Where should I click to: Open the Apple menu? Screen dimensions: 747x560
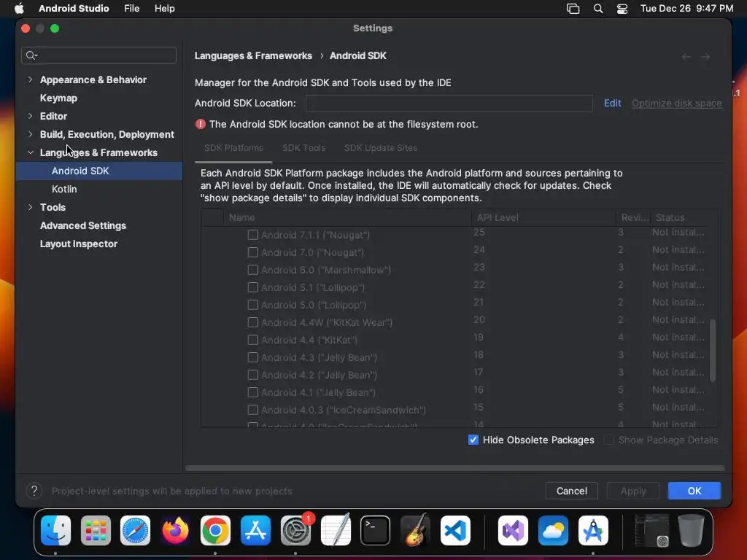click(19, 9)
